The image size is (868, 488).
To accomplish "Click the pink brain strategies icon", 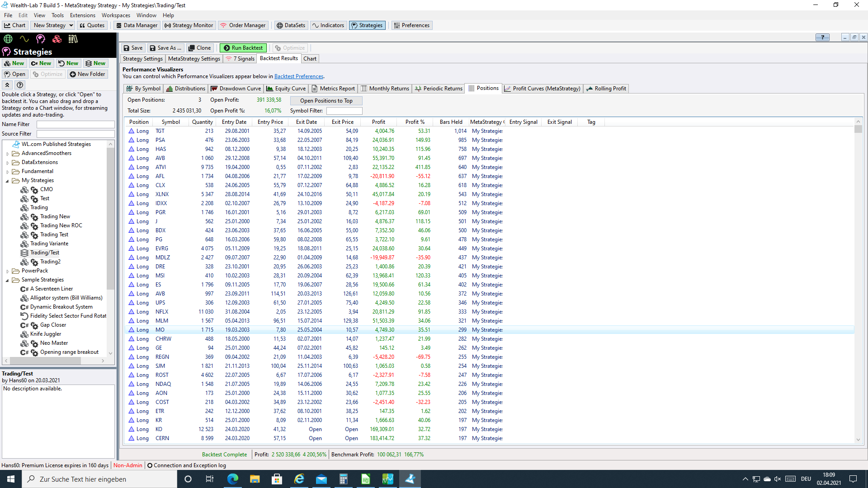I will point(41,39).
